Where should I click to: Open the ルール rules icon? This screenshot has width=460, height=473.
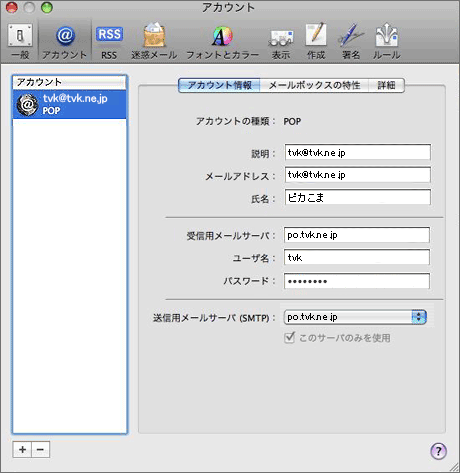(387, 41)
